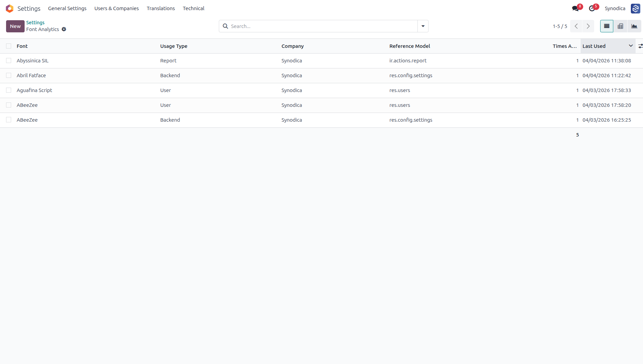Screen dimensions: 643x364
Task: Switch to the graph view
Action: [x=634, y=26]
